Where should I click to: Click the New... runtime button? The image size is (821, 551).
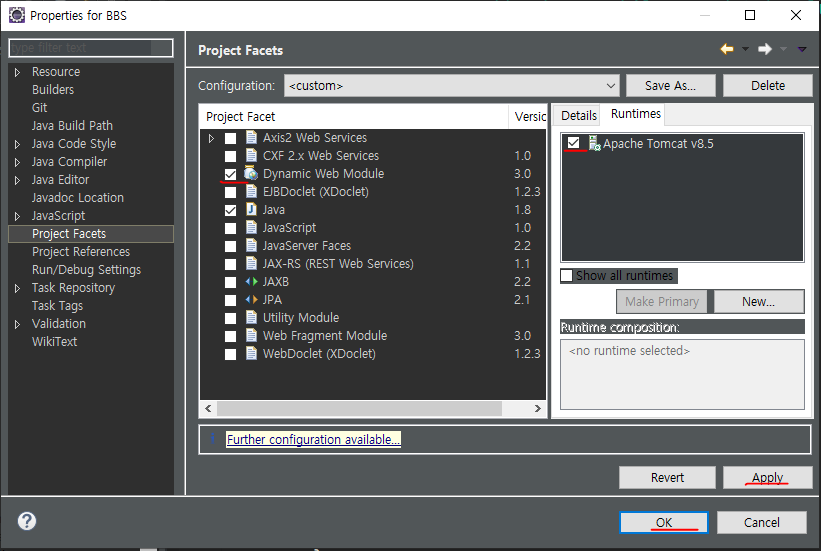pyautogui.click(x=759, y=302)
